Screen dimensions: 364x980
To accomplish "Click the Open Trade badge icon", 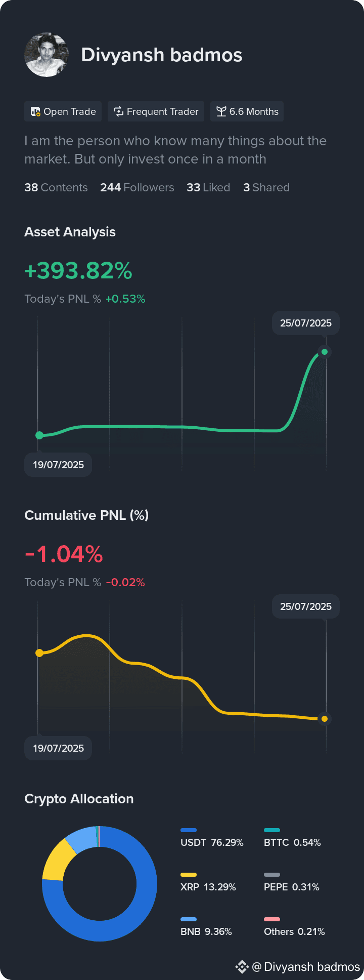I will pyautogui.click(x=35, y=112).
